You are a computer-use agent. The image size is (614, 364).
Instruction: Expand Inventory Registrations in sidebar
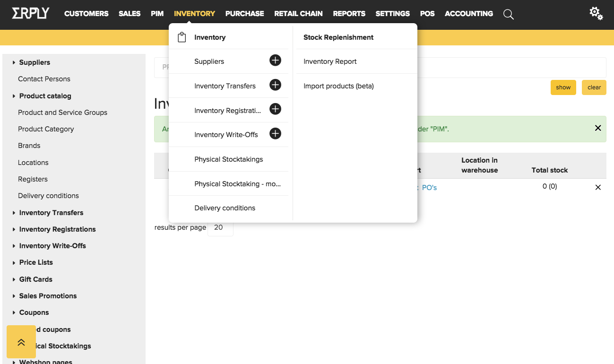click(x=14, y=229)
